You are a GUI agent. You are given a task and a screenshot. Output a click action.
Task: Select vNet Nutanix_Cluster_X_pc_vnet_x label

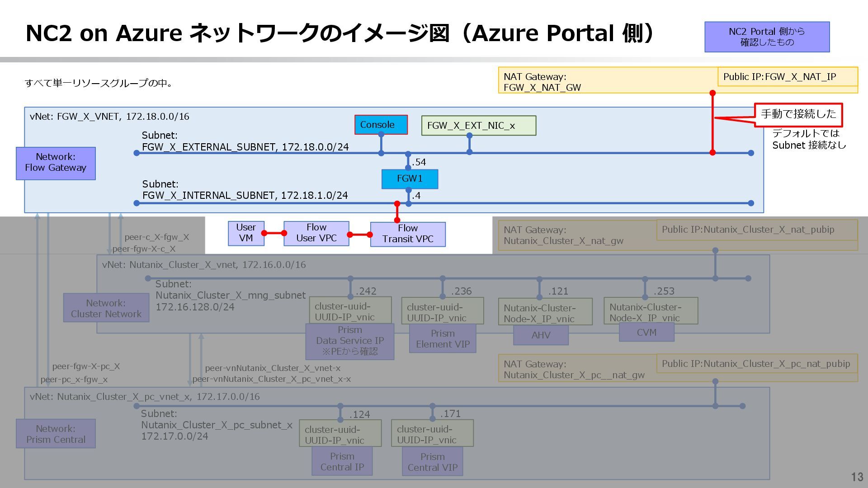(x=145, y=397)
